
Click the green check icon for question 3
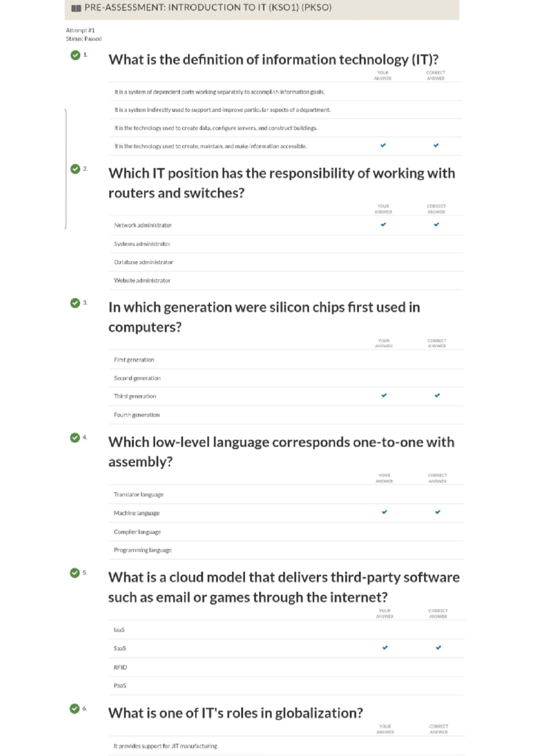coord(75,303)
